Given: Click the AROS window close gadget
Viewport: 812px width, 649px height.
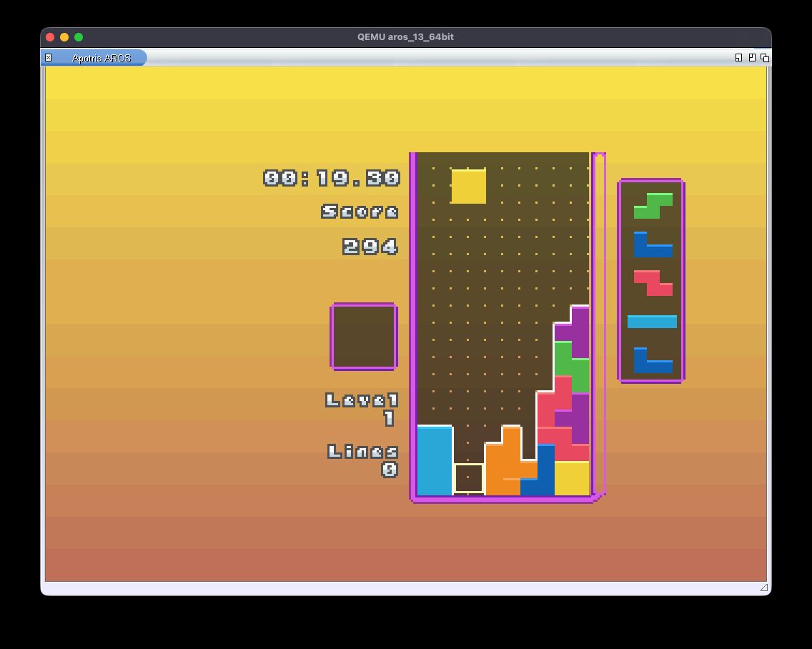Looking at the screenshot, I should (x=48, y=57).
